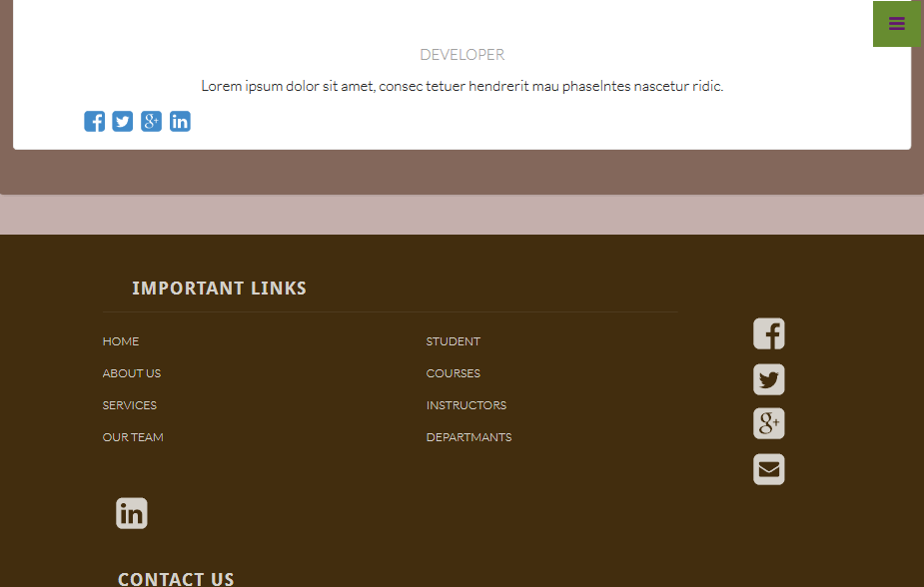Image resolution: width=924 pixels, height=587 pixels.
Task: Open the LinkedIn icon below the links list
Action: click(x=131, y=512)
